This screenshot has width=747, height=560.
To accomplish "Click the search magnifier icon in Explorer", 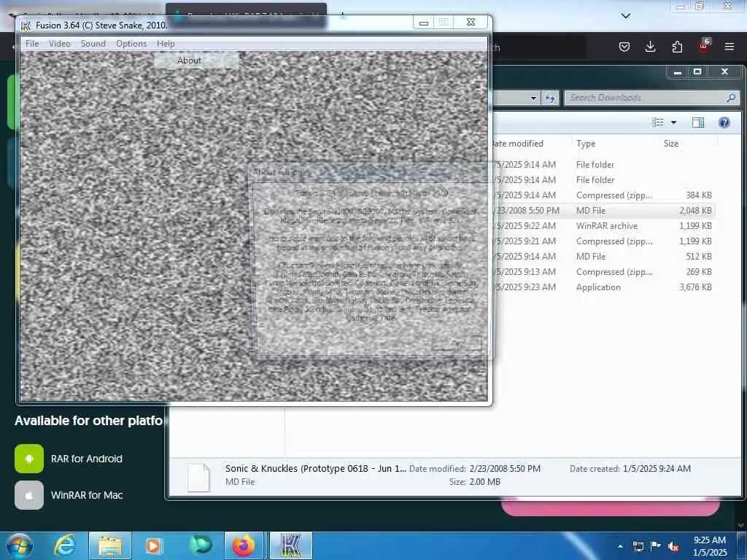I will click(x=731, y=98).
